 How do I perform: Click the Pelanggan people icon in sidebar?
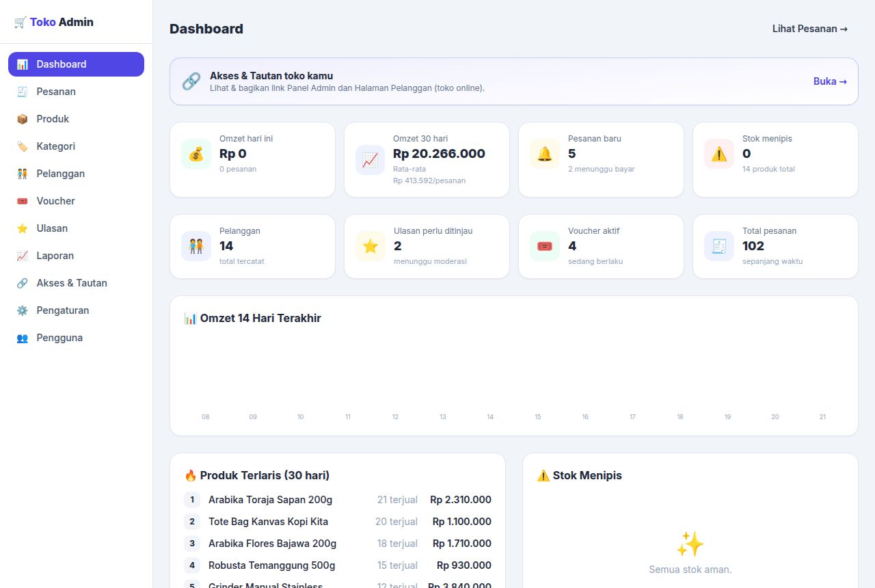(x=23, y=174)
